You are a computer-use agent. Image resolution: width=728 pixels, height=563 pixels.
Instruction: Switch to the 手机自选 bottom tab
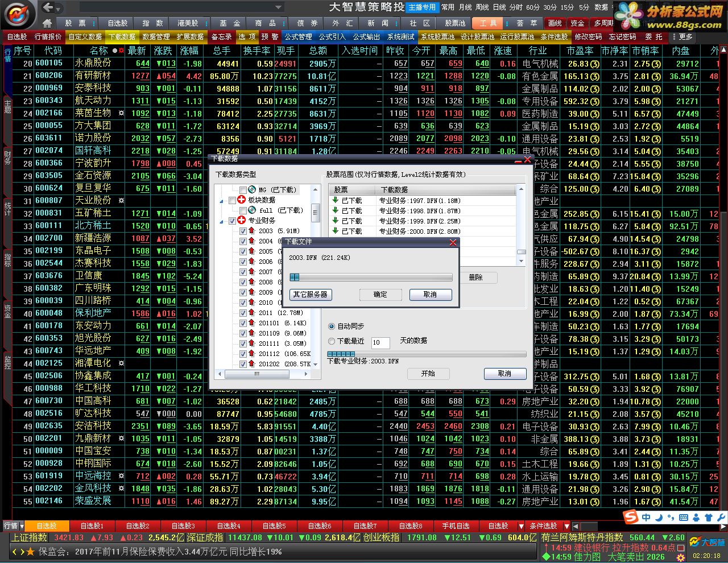pos(456,526)
